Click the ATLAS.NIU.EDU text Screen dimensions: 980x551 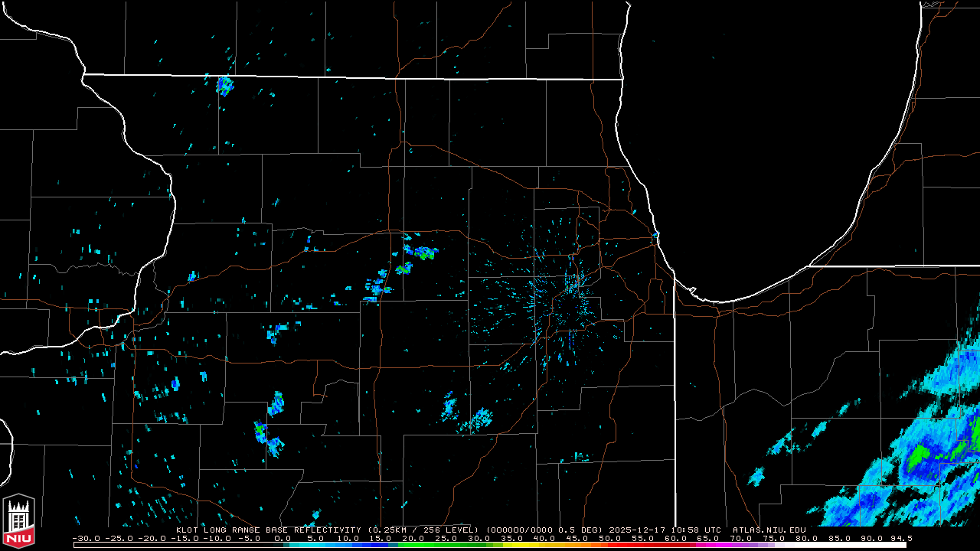(x=769, y=530)
